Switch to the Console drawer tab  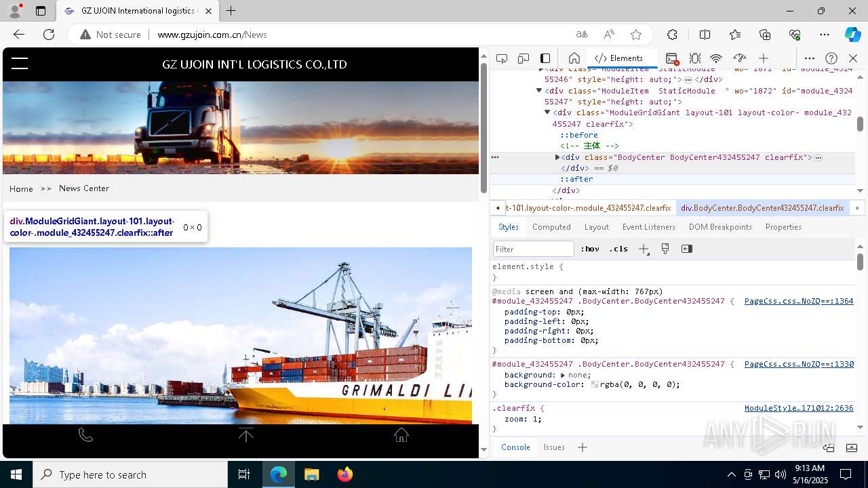[515, 447]
